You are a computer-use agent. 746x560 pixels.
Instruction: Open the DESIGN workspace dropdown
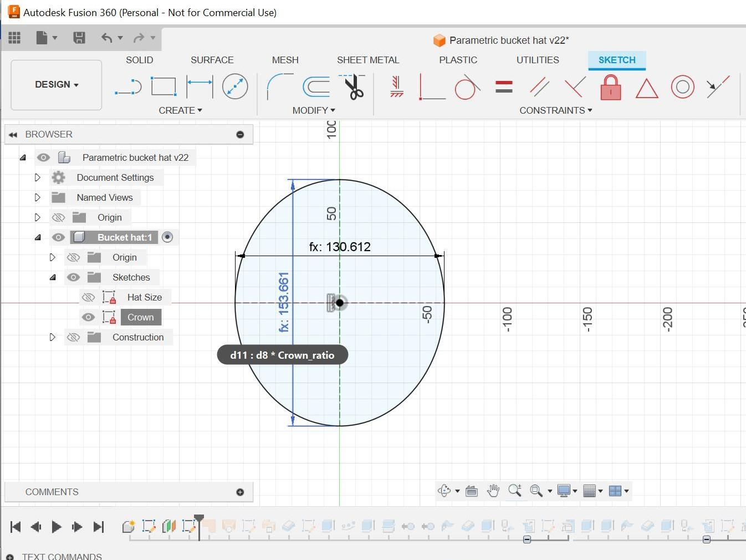tap(57, 85)
